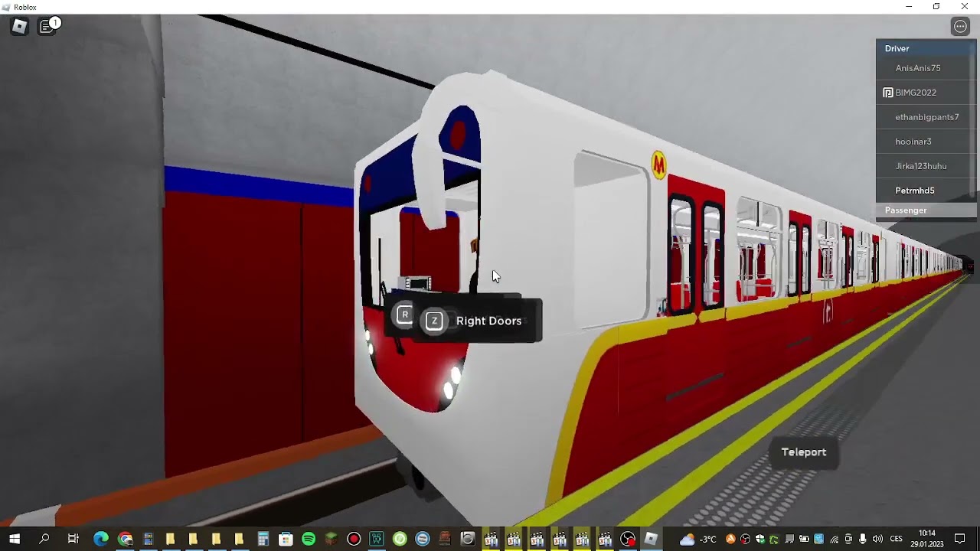980x551 pixels.
Task: Open the network Wi-Fi tray icon
Action: [x=834, y=540]
